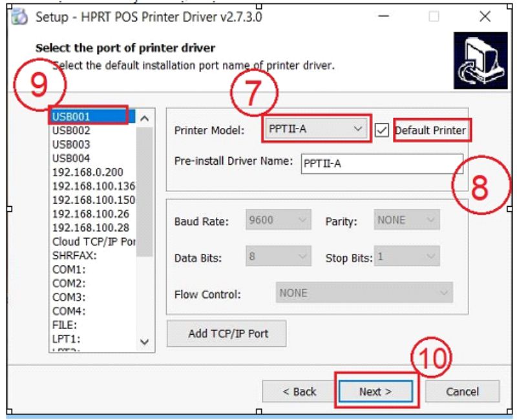The width and height of the screenshot is (517, 420).
Task: Go back with the Back button
Action: click(299, 391)
